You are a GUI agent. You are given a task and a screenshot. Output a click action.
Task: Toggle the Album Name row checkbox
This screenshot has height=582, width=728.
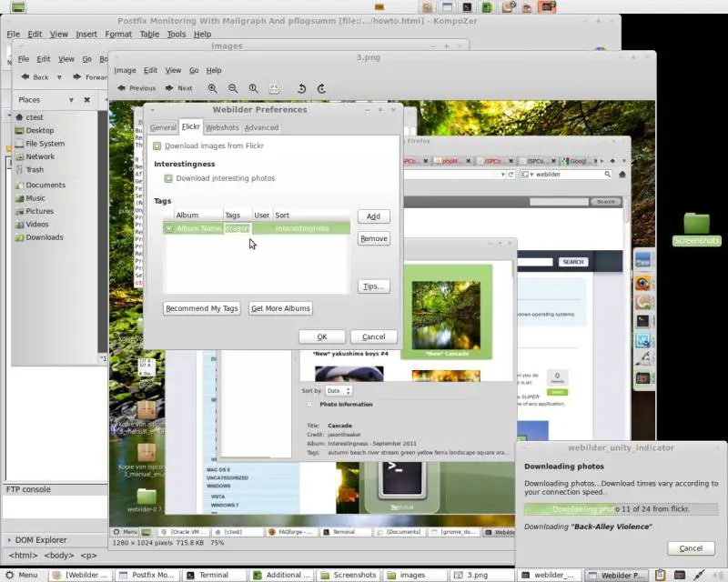click(168, 228)
